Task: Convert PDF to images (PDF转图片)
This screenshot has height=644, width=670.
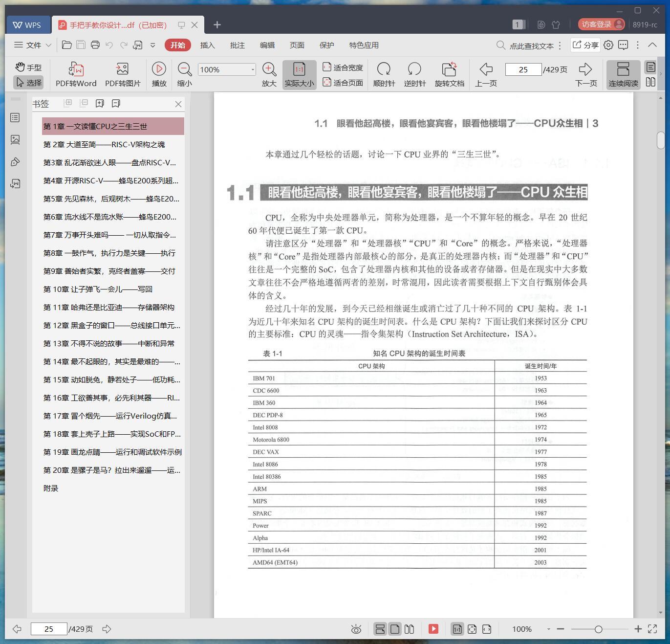Action: tap(123, 75)
